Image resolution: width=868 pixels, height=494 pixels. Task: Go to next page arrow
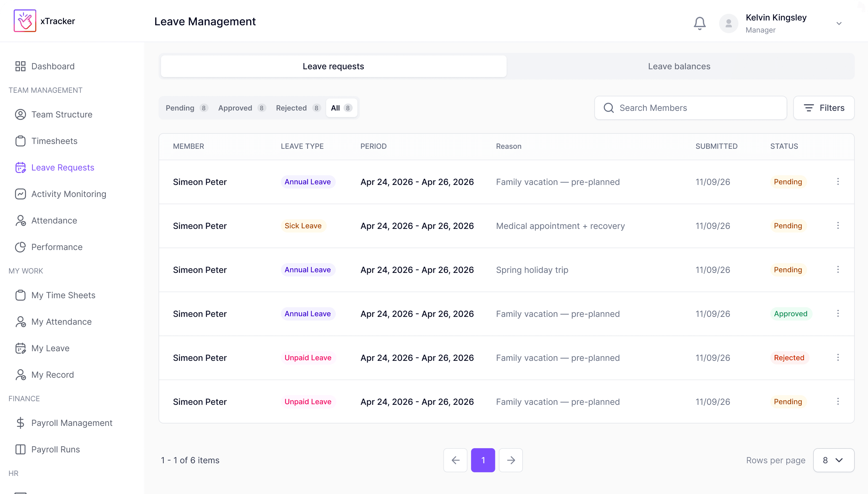pyautogui.click(x=511, y=460)
